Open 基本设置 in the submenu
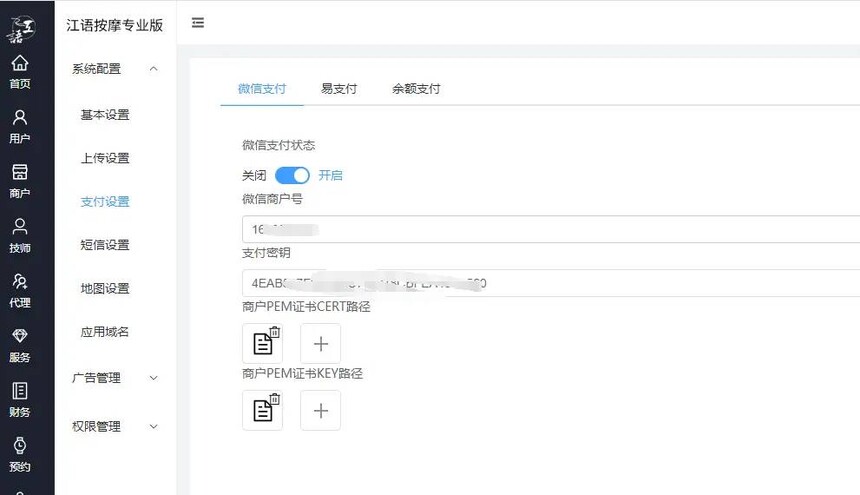The image size is (860, 495). (105, 115)
